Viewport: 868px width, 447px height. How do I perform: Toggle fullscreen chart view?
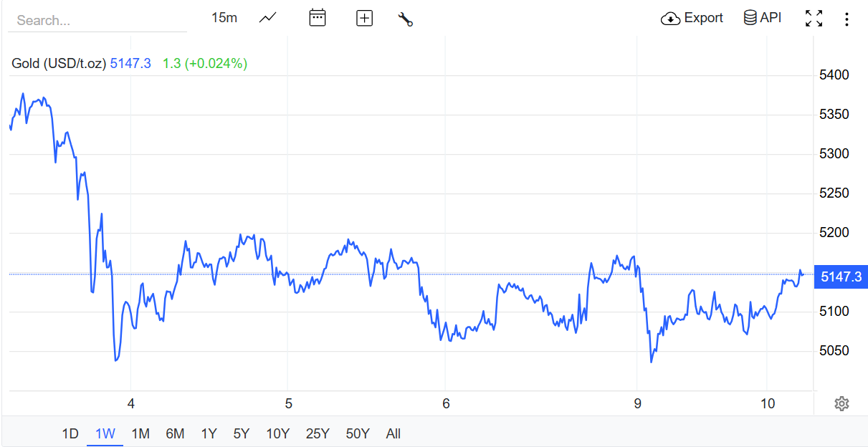tap(814, 19)
